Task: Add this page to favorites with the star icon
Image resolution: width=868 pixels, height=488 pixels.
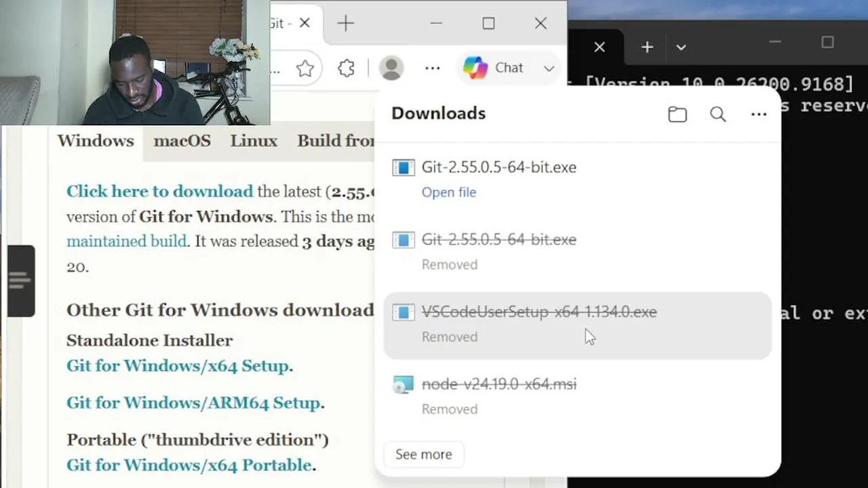Action: click(305, 68)
